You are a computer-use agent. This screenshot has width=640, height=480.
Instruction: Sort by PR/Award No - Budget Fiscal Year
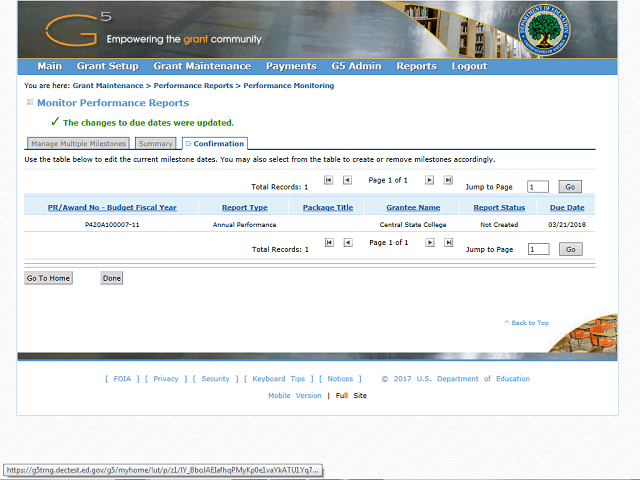112,207
